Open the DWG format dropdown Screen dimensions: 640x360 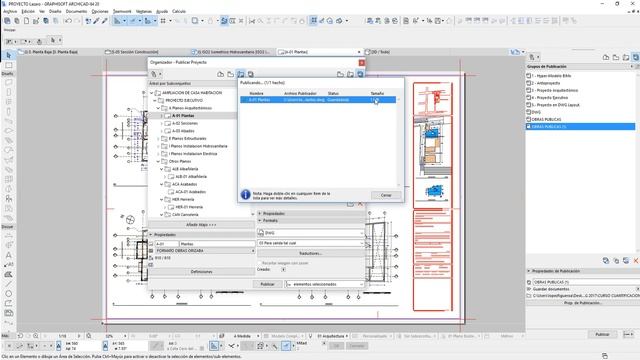[x=311, y=233]
